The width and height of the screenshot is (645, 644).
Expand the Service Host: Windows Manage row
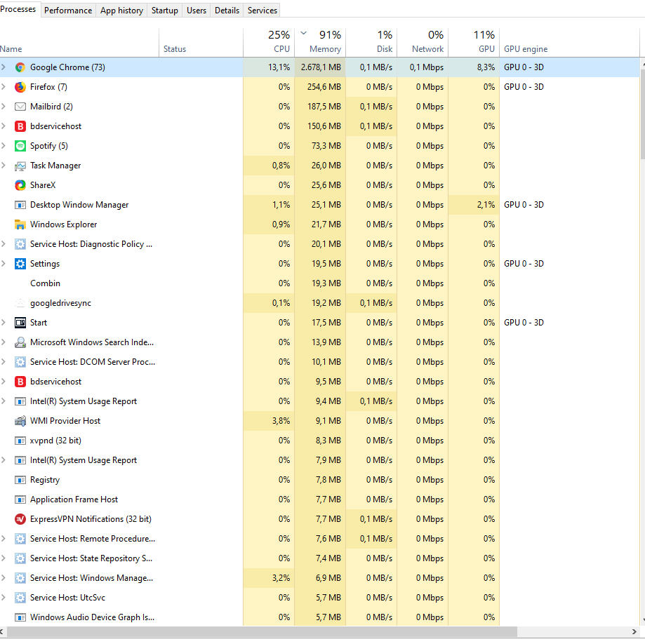point(4,578)
